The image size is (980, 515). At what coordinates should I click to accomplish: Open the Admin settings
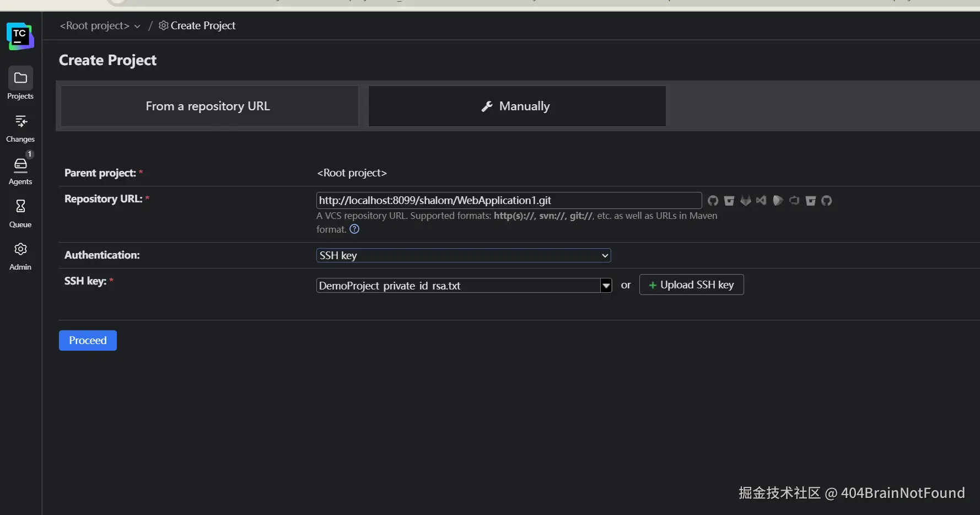tap(20, 256)
